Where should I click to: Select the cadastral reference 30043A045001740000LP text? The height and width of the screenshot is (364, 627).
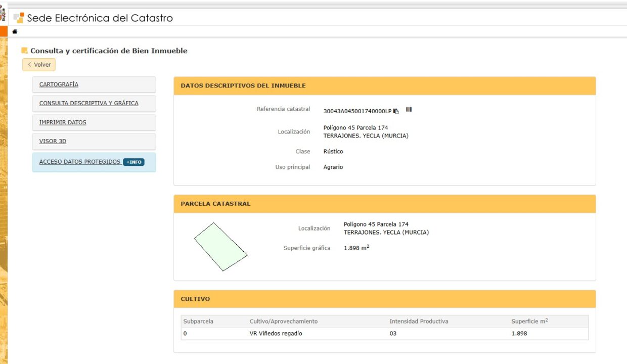(357, 111)
